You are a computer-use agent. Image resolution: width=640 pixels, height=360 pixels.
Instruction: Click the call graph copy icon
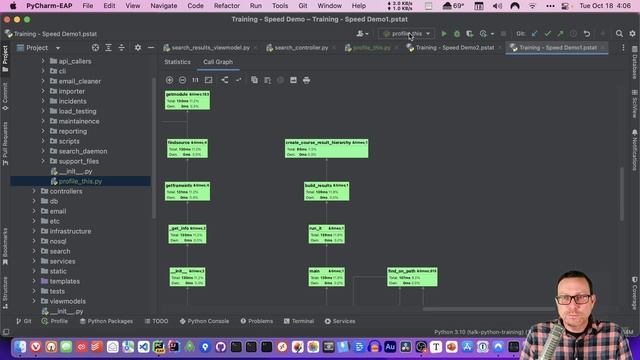point(254,80)
